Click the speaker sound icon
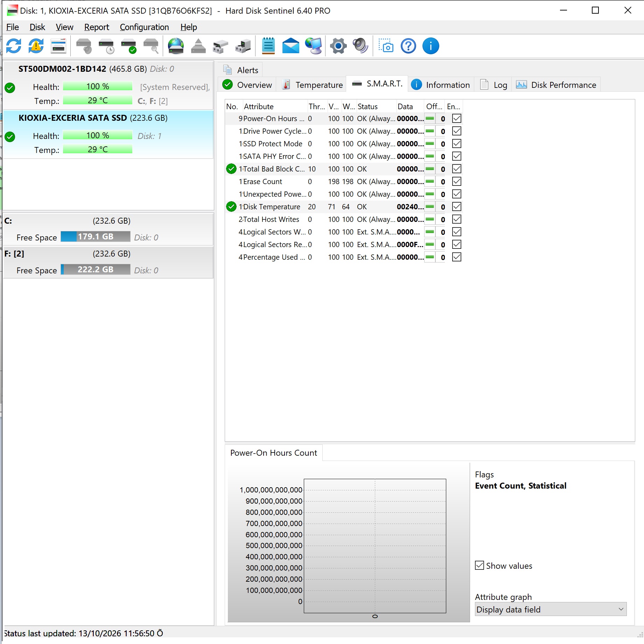This screenshot has height=644, width=644. (x=360, y=46)
